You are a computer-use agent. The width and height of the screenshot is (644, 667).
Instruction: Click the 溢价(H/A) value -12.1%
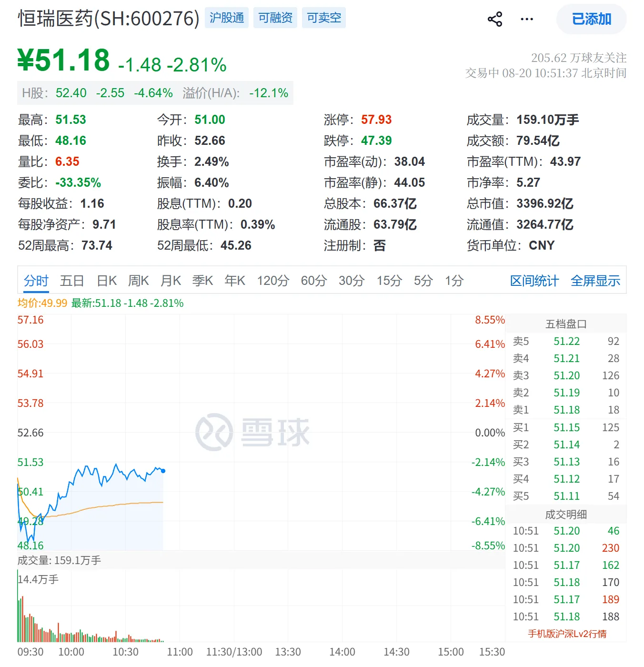pos(269,93)
